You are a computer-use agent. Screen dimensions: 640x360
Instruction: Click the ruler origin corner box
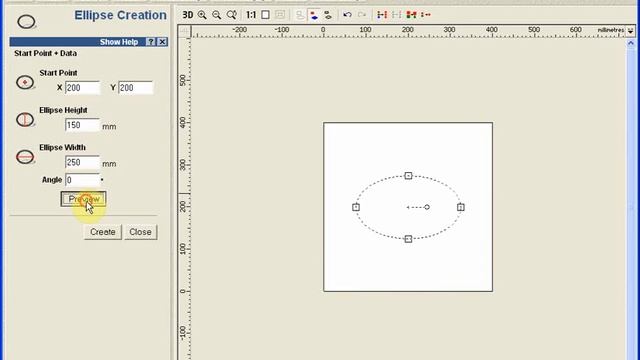[184, 31]
